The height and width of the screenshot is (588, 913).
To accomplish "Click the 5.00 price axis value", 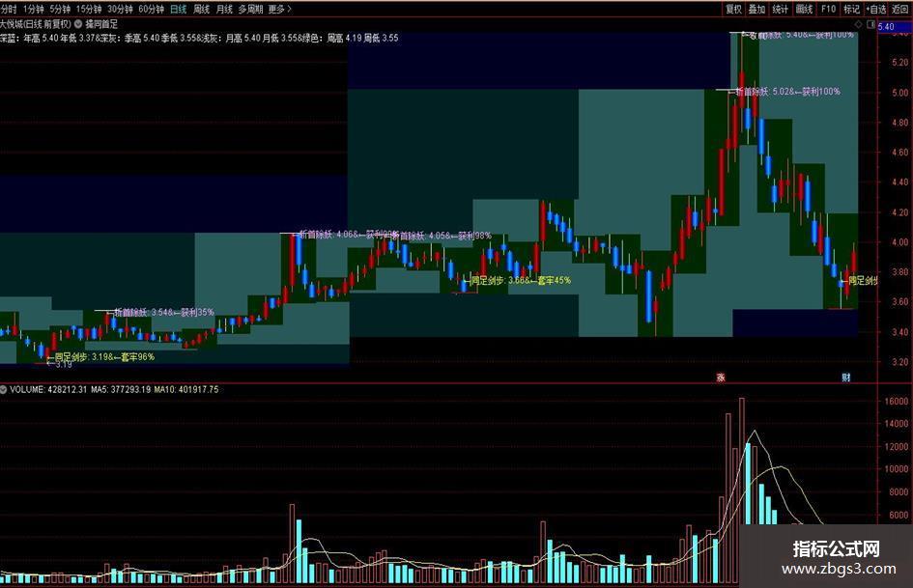I will pyautogui.click(x=899, y=93).
